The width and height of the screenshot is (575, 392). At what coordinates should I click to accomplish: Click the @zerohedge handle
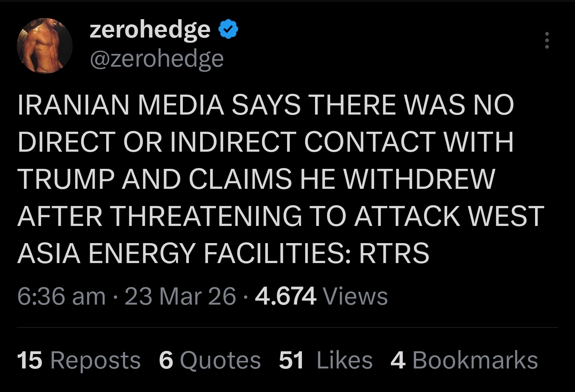tap(157, 59)
